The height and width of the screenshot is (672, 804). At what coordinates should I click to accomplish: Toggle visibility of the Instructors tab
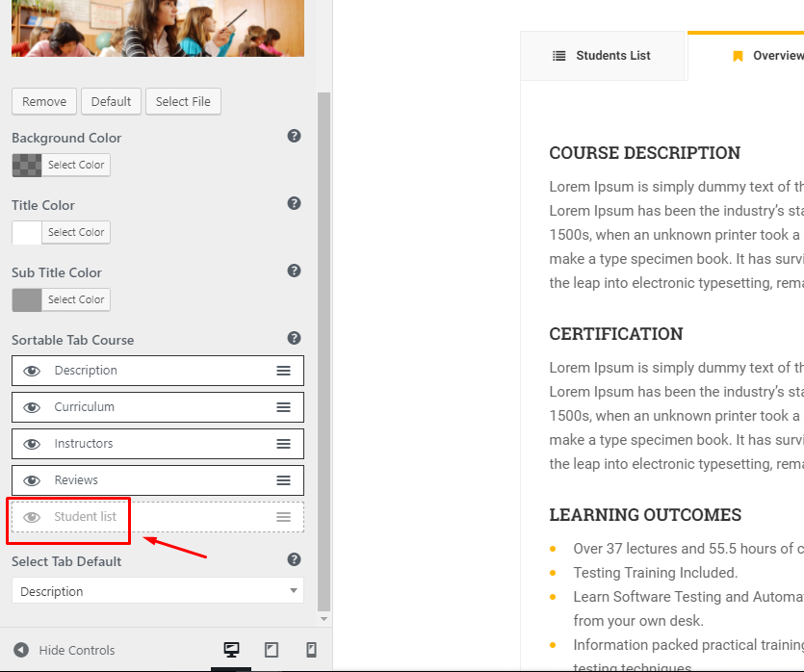click(x=32, y=444)
